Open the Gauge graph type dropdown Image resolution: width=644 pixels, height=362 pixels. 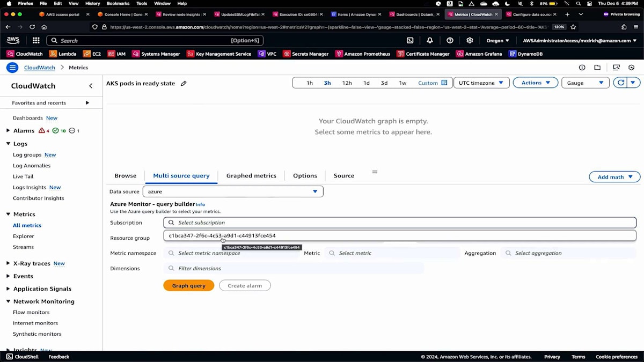pyautogui.click(x=586, y=83)
